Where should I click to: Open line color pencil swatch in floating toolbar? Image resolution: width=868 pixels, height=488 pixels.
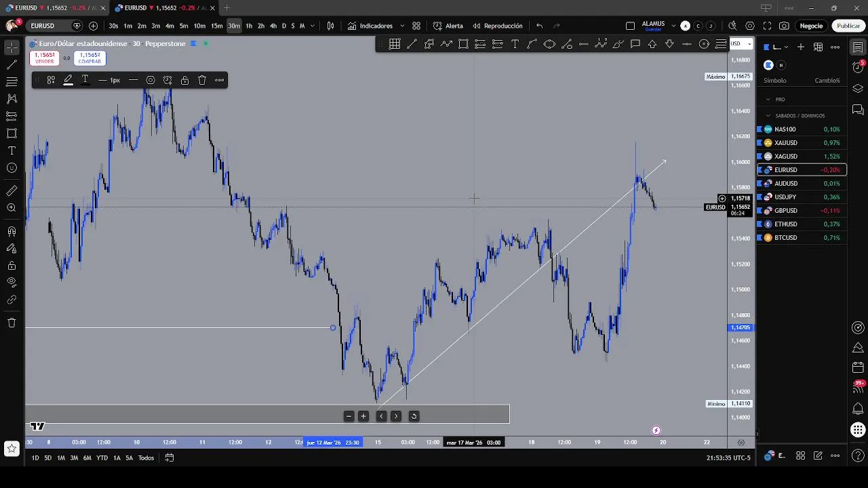(x=68, y=80)
